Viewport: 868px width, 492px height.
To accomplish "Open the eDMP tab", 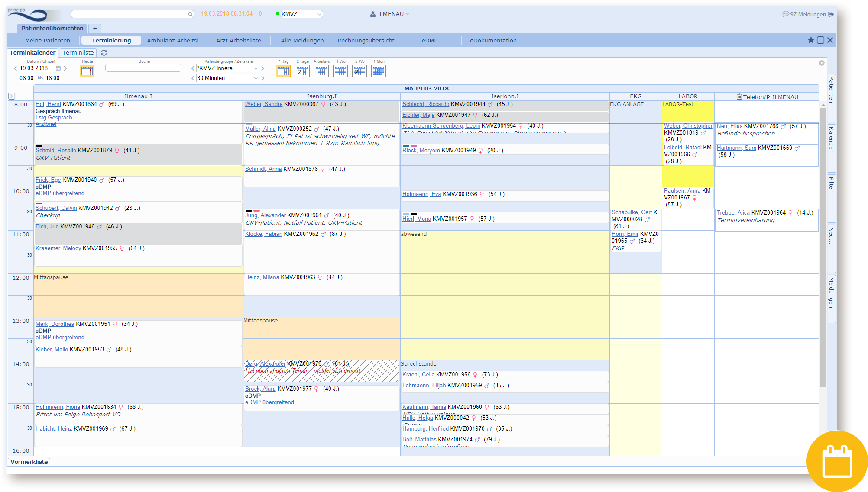I will (430, 40).
